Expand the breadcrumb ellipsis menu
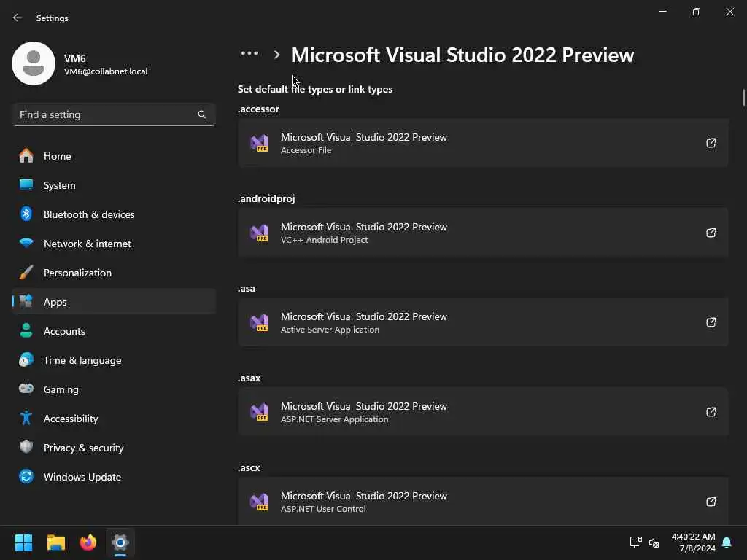 (x=249, y=54)
